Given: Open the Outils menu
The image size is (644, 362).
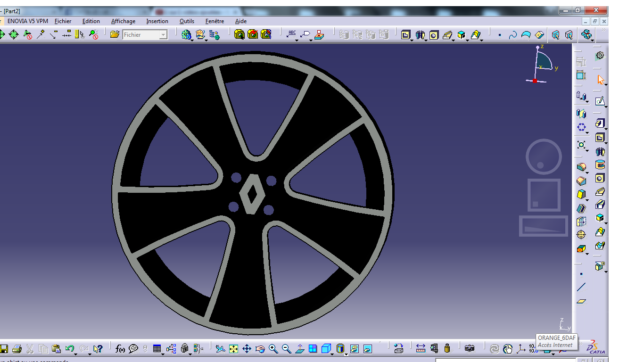Looking at the screenshot, I should coord(187,21).
